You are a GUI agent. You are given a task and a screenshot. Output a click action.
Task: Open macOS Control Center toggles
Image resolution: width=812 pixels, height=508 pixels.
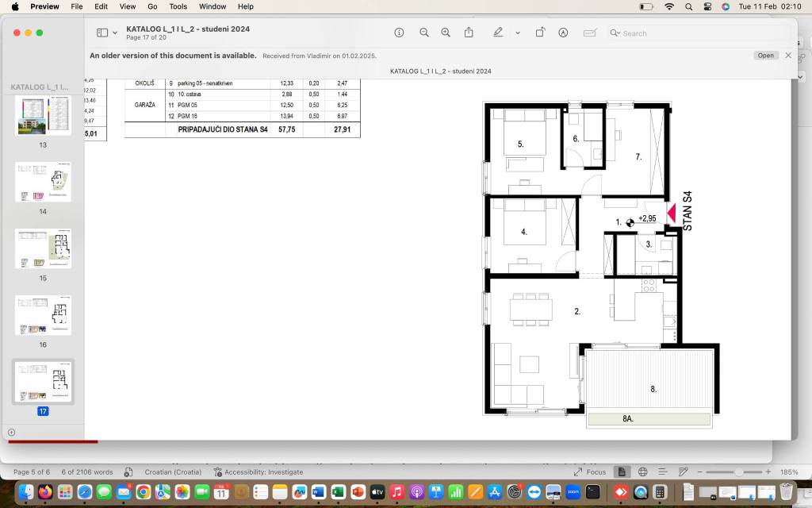708,6
